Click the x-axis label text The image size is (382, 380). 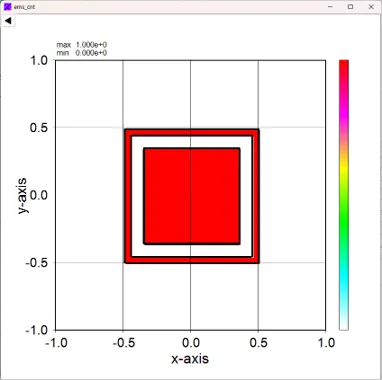click(190, 359)
